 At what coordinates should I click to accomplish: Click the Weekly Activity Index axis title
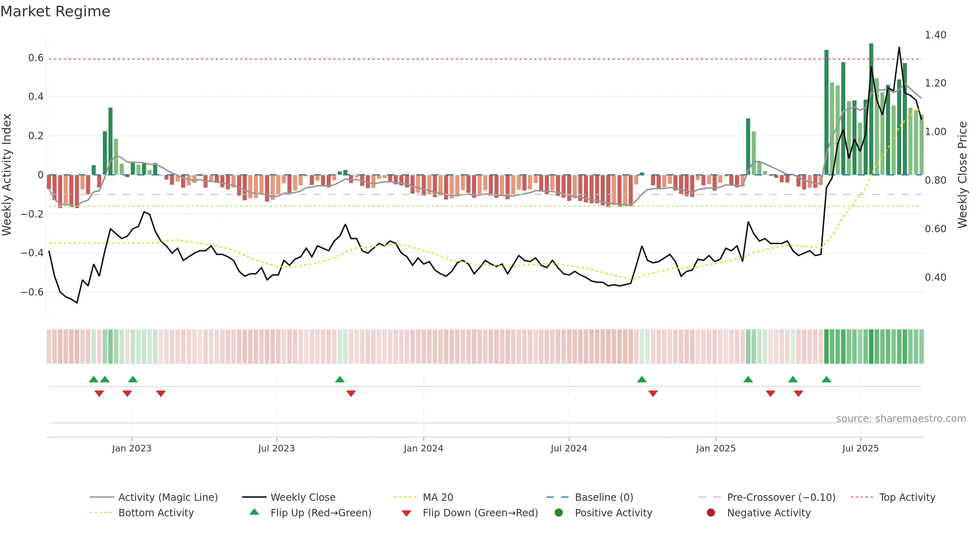(x=7, y=175)
